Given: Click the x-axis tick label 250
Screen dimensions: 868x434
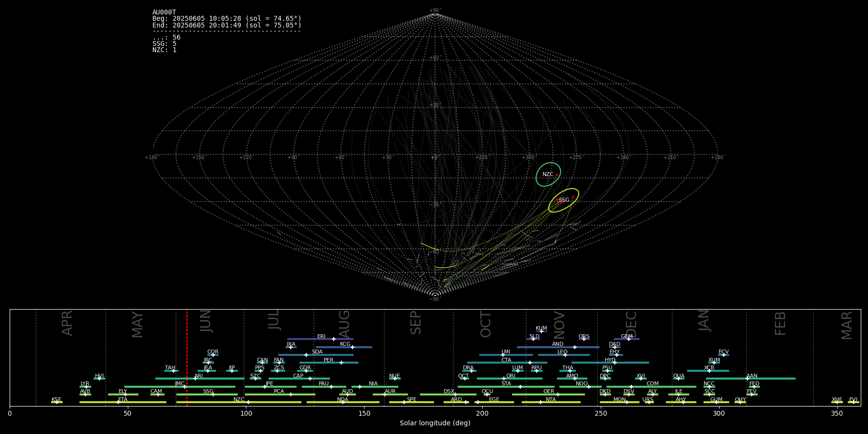Looking at the screenshot, I should pyautogui.click(x=600, y=413).
